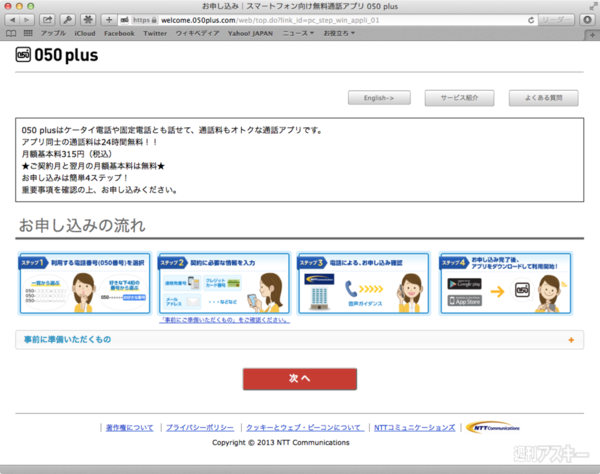Open the 事前にご準備いただくもの link under Step 2
This screenshot has width=600, height=474.
tap(225, 320)
